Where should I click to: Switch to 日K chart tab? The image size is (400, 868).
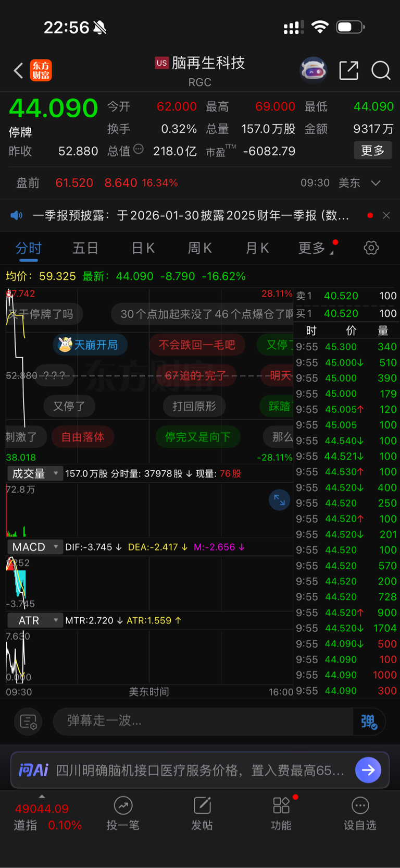point(143,248)
